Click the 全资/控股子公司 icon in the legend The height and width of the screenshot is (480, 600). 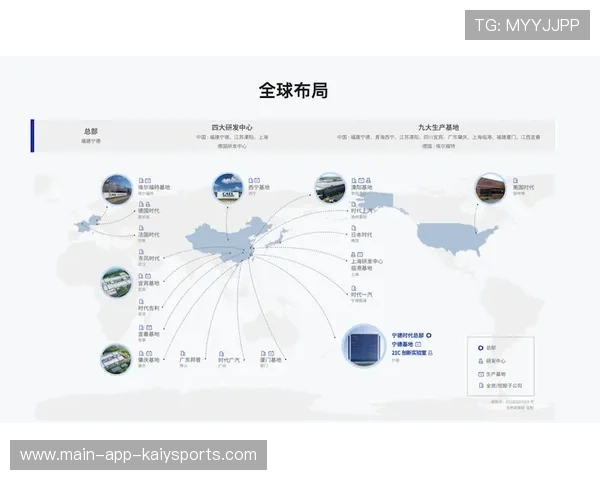[481, 385]
